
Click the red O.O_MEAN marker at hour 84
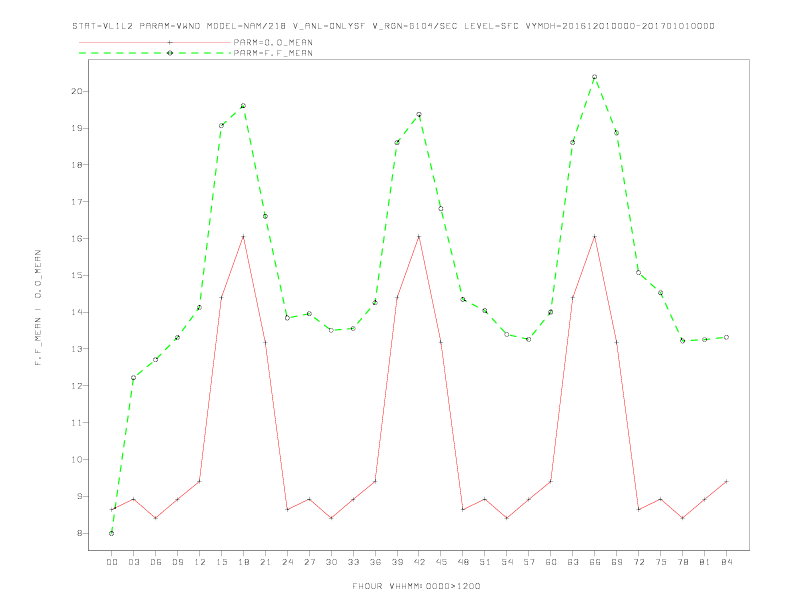tap(726, 481)
